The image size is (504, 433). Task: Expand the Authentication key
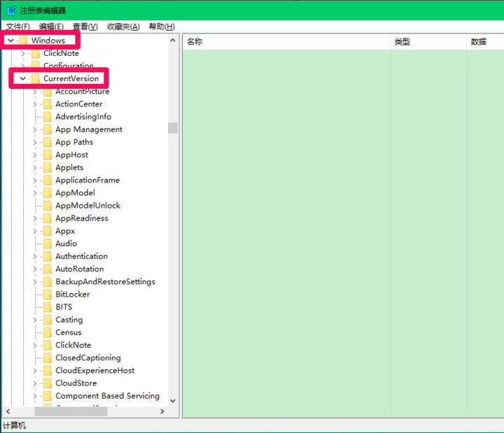click(35, 256)
